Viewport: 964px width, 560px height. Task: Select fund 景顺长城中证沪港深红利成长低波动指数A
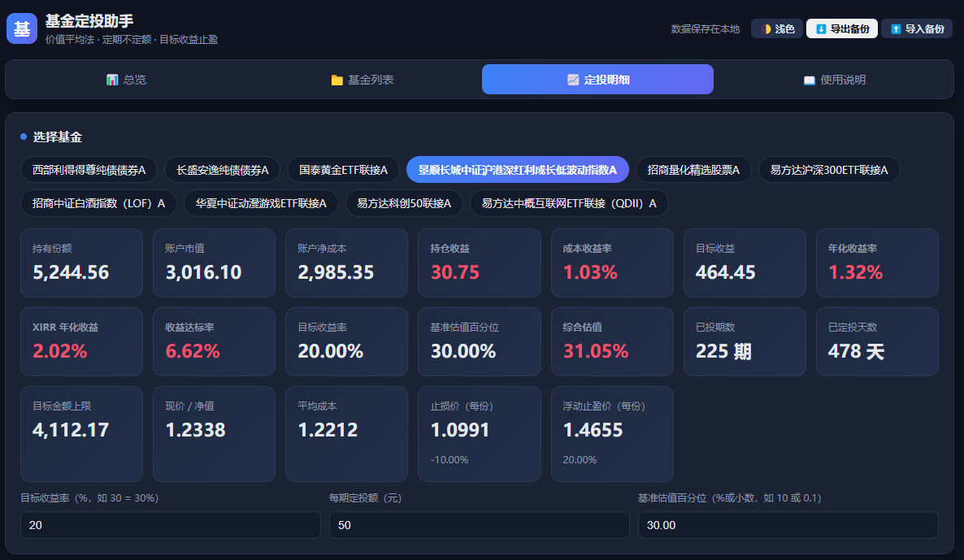[518, 170]
